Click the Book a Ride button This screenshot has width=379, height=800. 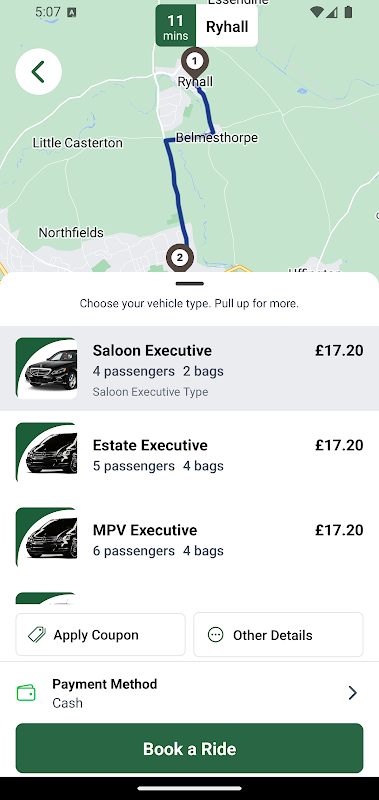[189, 748]
